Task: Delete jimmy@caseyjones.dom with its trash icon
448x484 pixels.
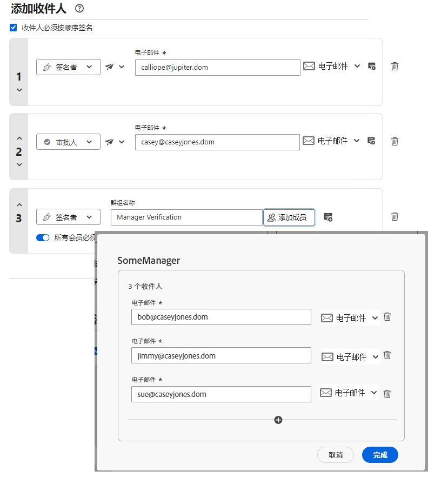Action: (x=387, y=355)
